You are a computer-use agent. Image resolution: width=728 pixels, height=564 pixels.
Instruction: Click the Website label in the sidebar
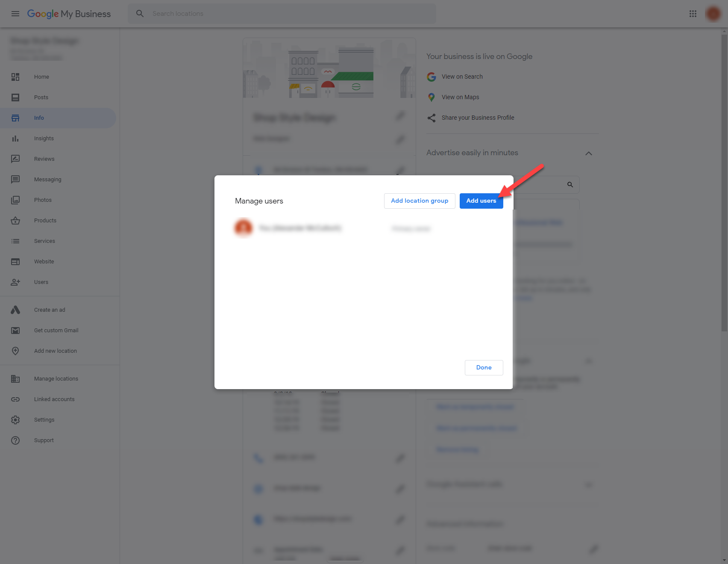coord(44,262)
